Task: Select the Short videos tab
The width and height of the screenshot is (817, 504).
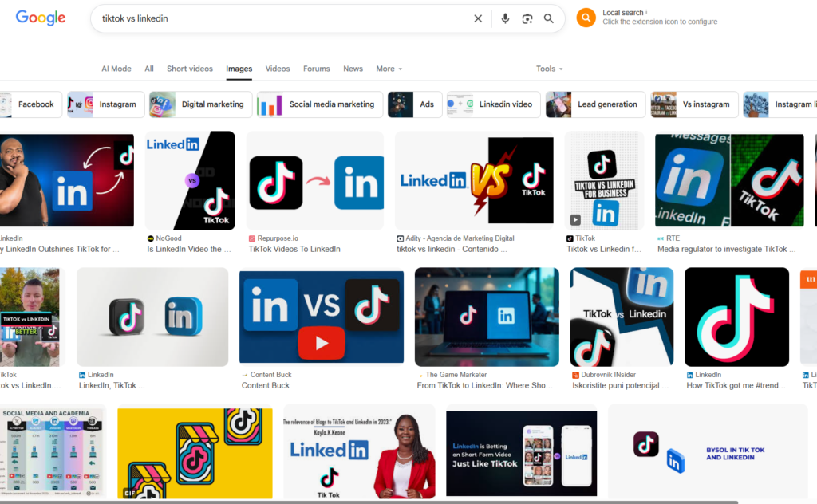Action: (x=190, y=69)
